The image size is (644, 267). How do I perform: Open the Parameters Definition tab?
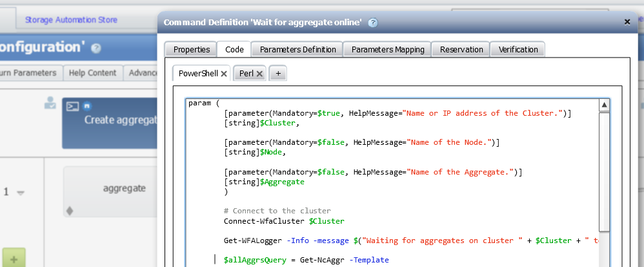tap(297, 49)
